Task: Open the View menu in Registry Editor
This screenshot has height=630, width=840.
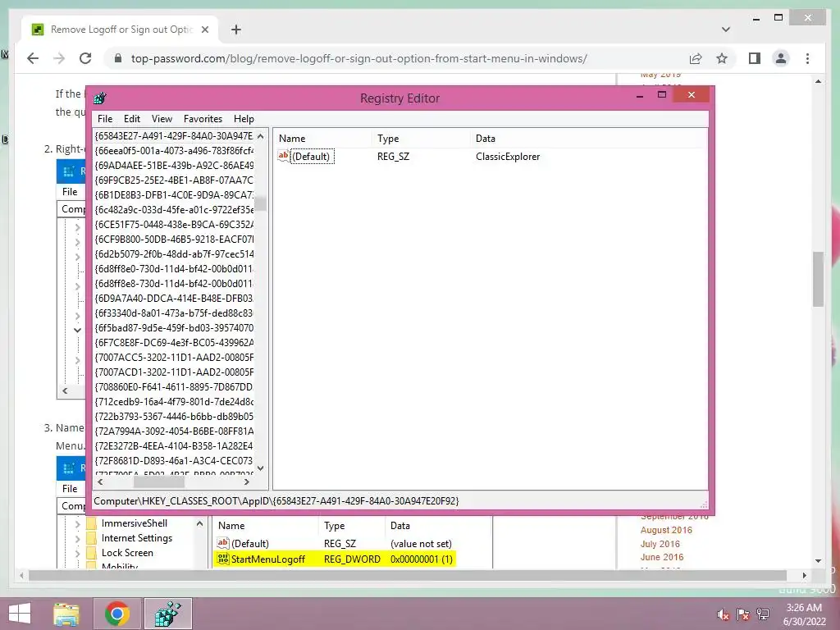Action: coord(162,119)
